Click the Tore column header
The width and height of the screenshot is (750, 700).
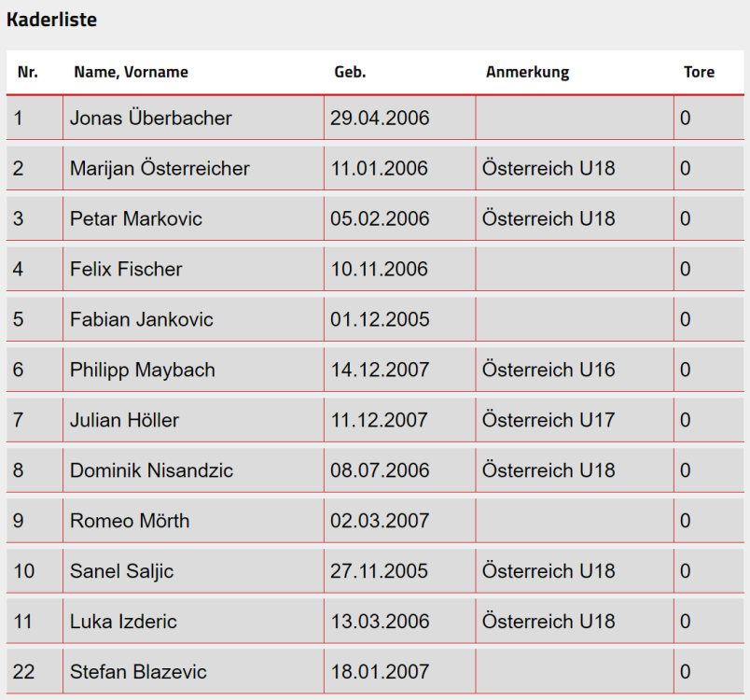click(699, 72)
